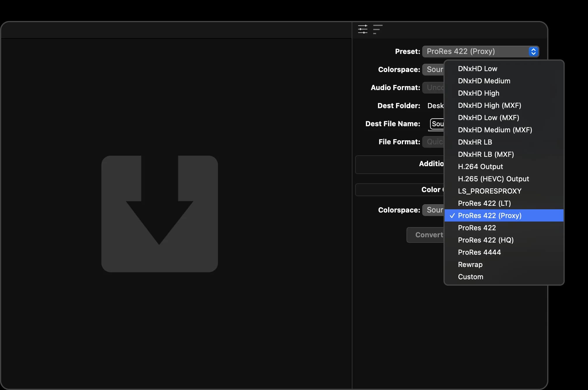Viewport: 588px width, 390px height.
Task: Open the top Colorspace dropdown
Action: 433,69
